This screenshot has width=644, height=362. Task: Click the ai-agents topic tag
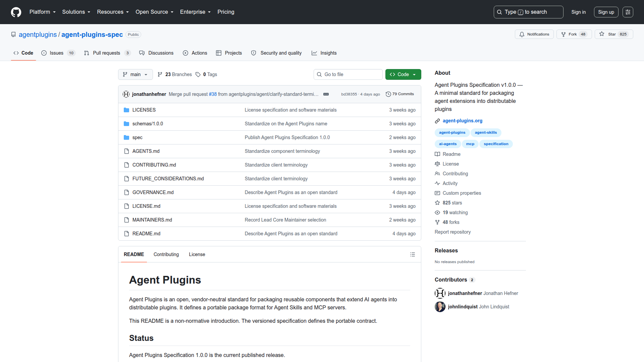[448, 144]
